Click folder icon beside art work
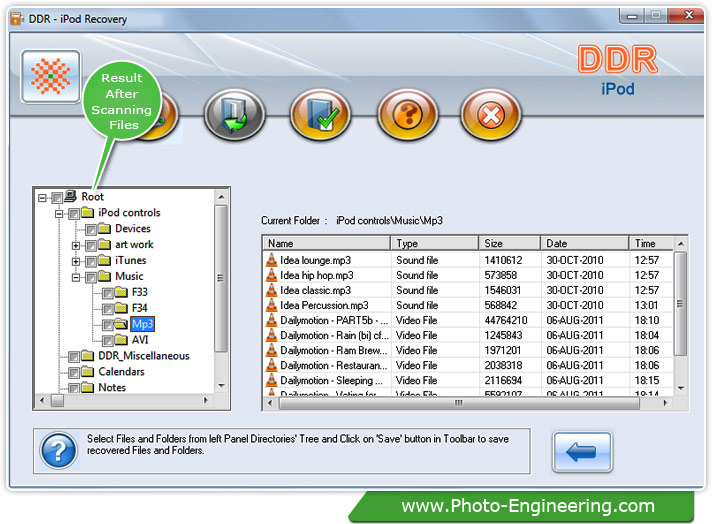The width and height of the screenshot is (712, 524). (104, 244)
